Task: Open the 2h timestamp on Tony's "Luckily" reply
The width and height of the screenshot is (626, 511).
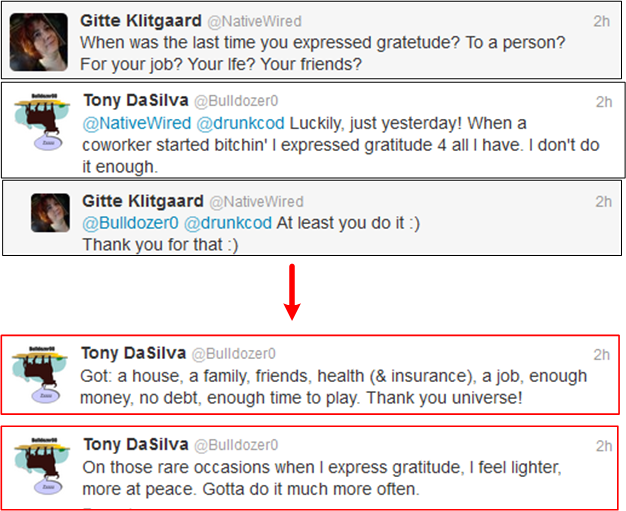Action: (604, 101)
